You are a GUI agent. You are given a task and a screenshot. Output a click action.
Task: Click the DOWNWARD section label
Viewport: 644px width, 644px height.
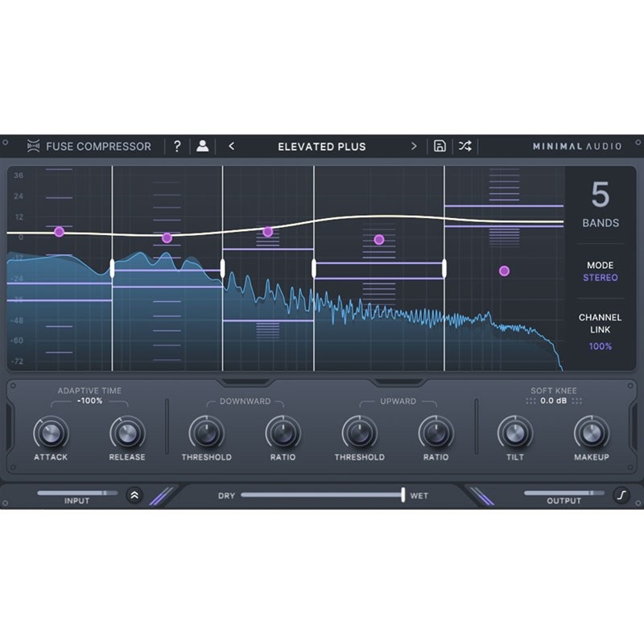coord(246,401)
